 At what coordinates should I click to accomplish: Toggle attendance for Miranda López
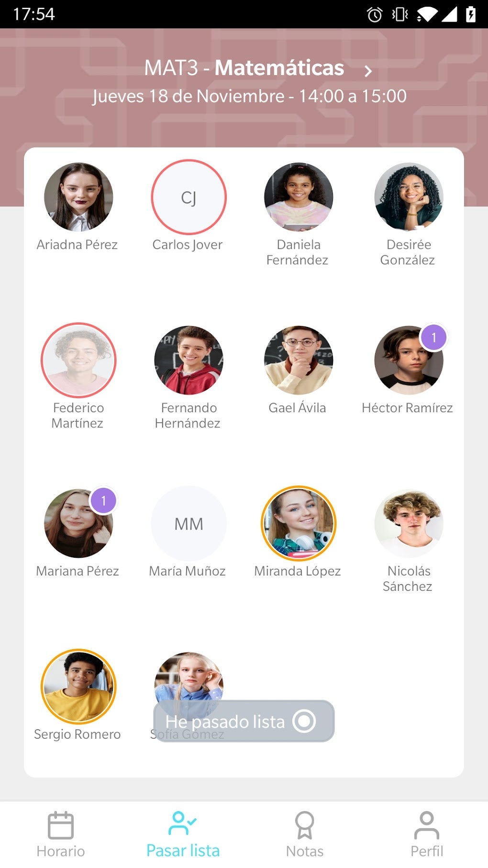299,523
